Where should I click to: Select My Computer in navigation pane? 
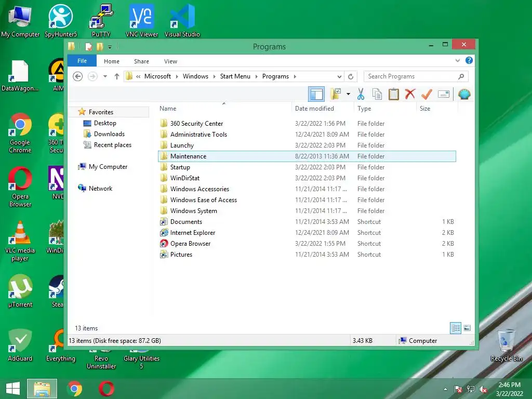tap(108, 167)
